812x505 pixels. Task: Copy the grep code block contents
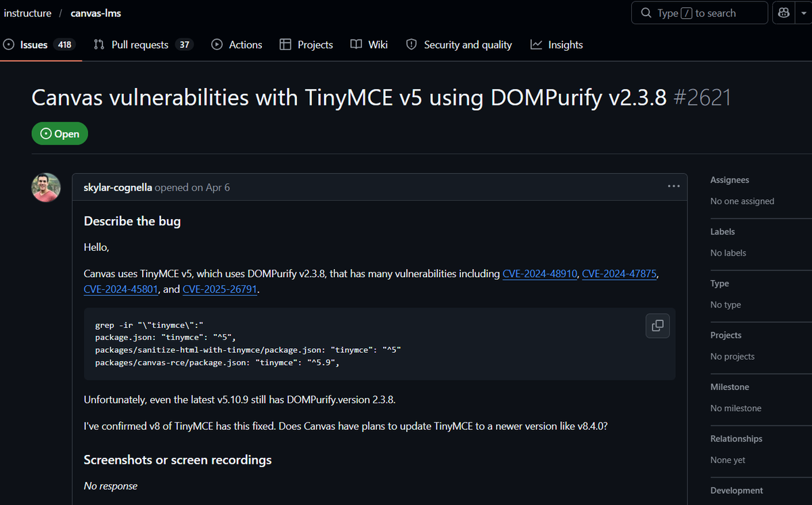coord(657,325)
